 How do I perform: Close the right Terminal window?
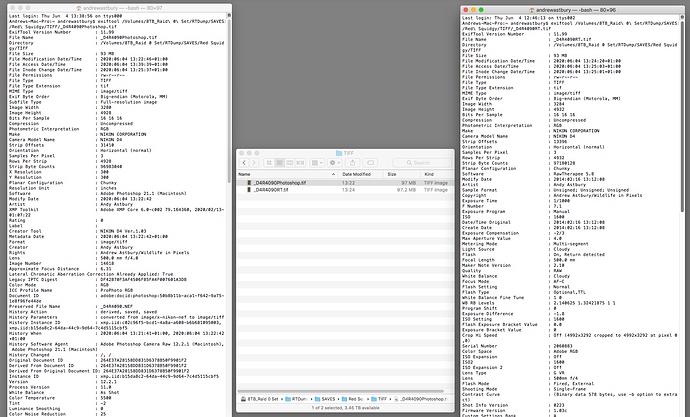pyautogui.click(x=466, y=10)
